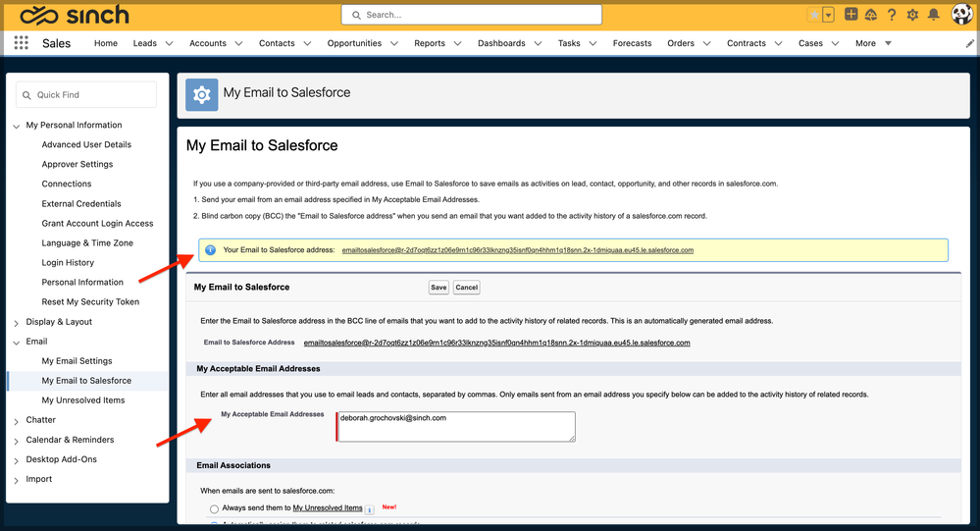Screen dimensions: 980x531
Task: Click the blue gear page header icon
Action: [x=201, y=94]
